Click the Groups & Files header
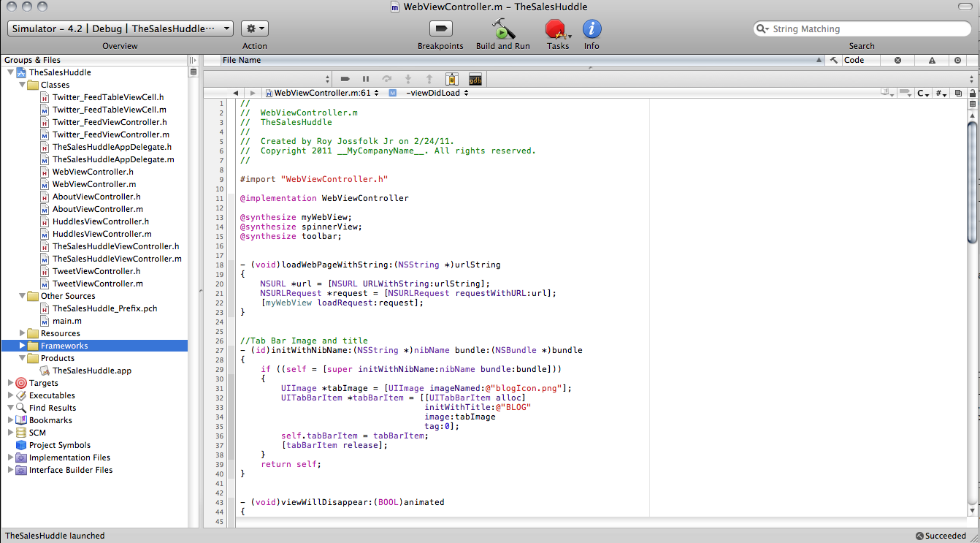This screenshot has height=543, width=980. point(93,60)
